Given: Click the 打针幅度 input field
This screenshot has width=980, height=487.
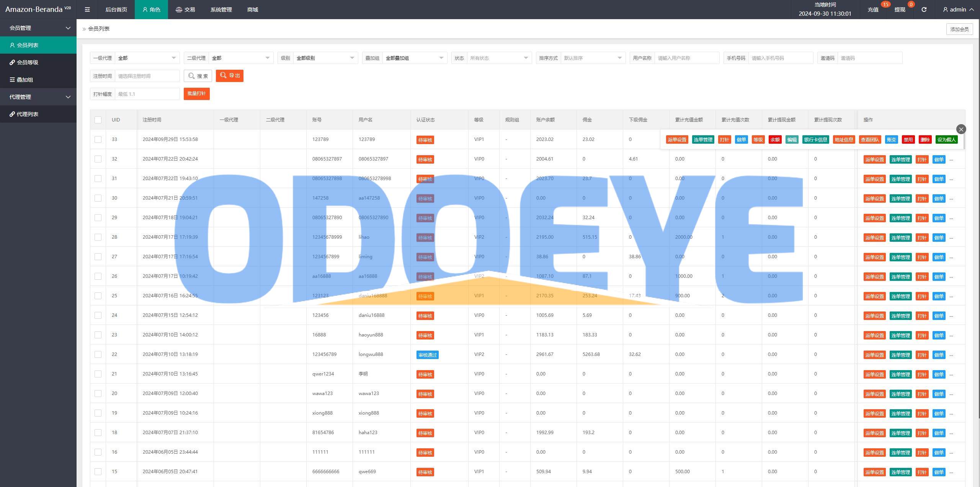Looking at the screenshot, I should [x=147, y=94].
